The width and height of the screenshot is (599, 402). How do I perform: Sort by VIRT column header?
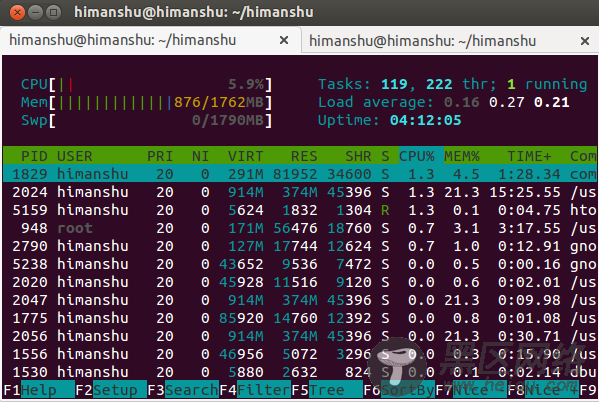tap(245, 156)
